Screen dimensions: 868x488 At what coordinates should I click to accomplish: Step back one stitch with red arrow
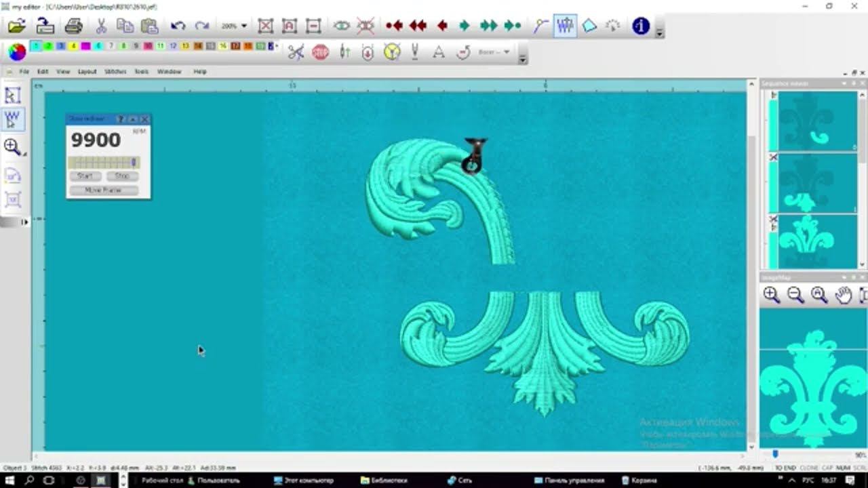pyautogui.click(x=442, y=26)
